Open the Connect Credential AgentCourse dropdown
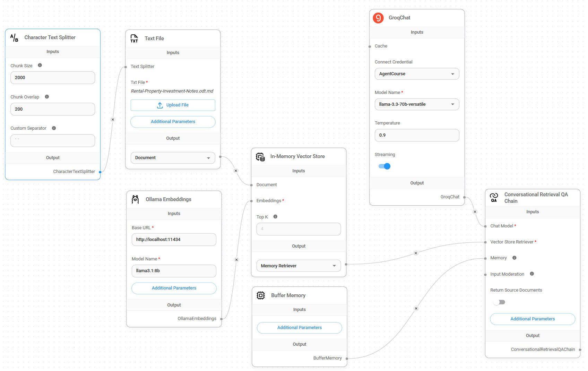The width and height of the screenshot is (588, 371). [x=417, y=74]
